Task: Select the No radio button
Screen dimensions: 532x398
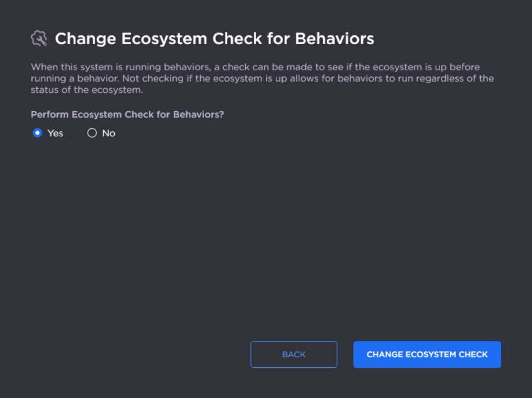Action: pos(92,133)
